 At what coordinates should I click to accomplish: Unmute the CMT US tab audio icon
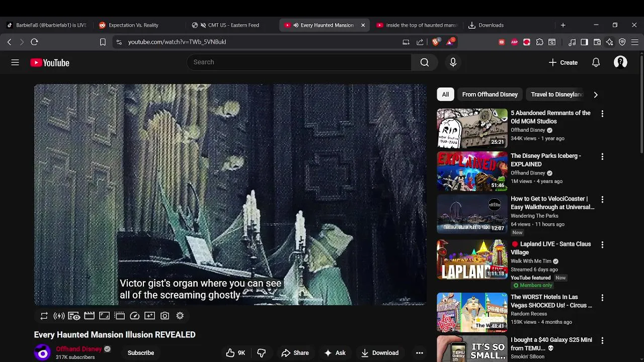tap(203, 25)
